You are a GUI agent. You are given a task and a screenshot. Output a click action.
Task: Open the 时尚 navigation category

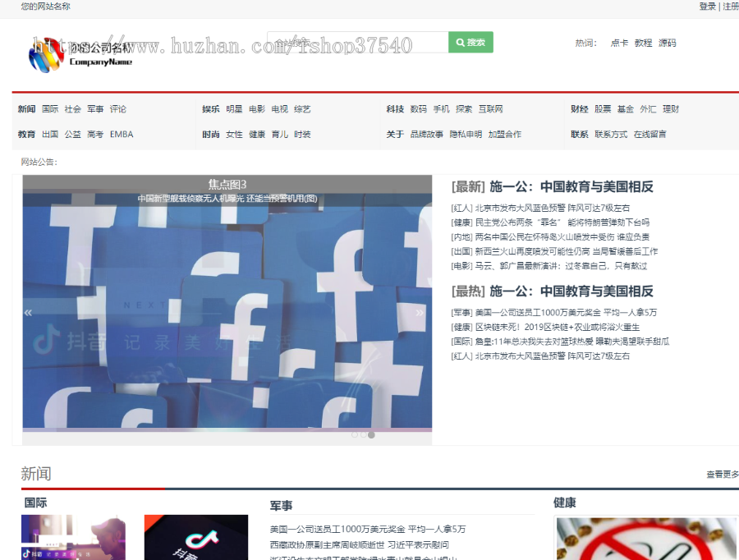(211, 135)
